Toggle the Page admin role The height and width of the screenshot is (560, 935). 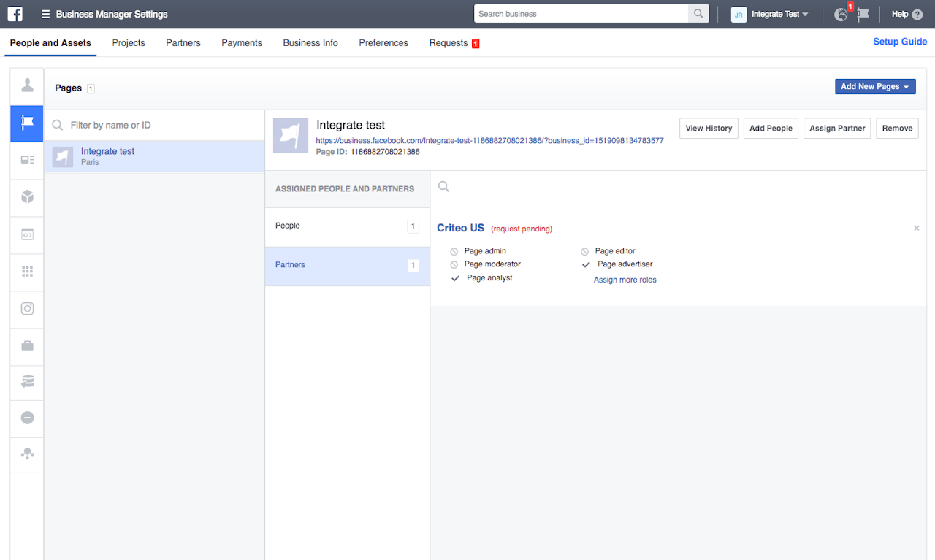454,251
